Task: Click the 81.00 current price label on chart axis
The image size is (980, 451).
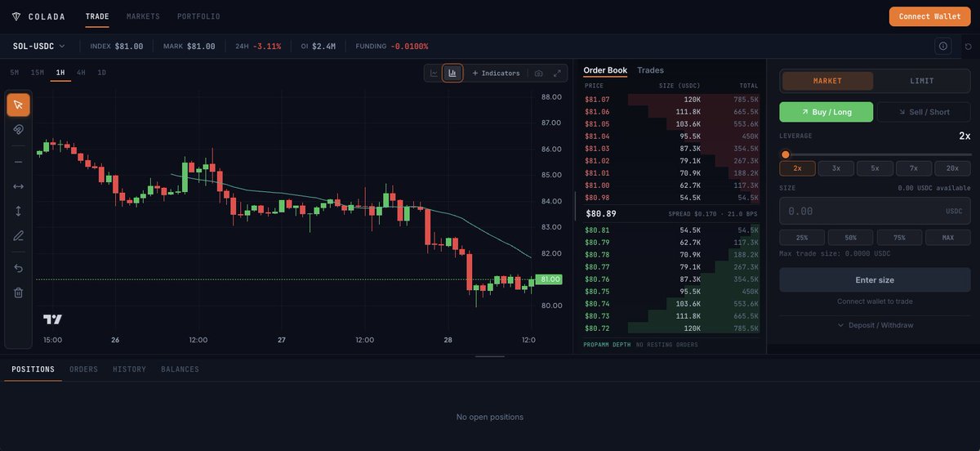Action: click(550, 279)
